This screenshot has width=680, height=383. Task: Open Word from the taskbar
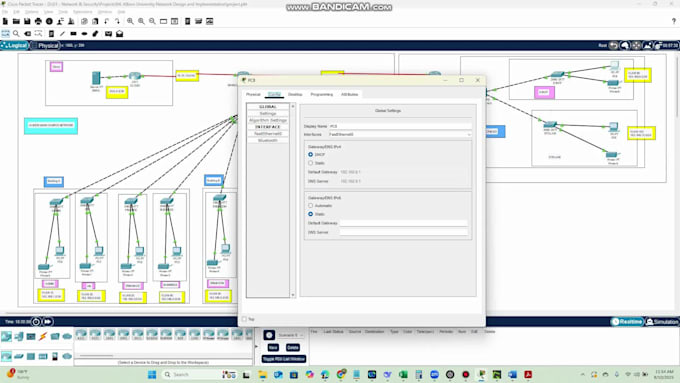pyautogui.click(x=512, y=375)
